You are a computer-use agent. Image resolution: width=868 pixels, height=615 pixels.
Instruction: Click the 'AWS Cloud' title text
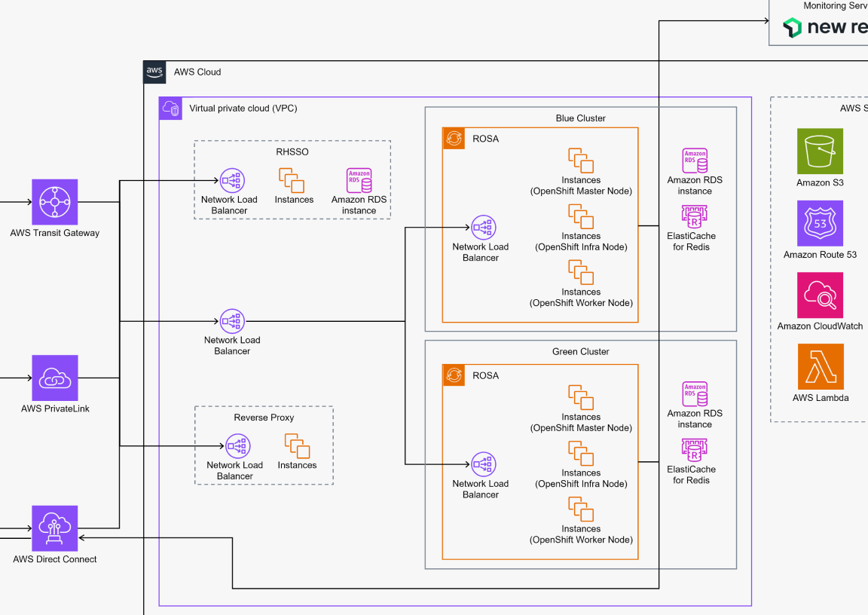pyautogui.click(x=197, y=72)
